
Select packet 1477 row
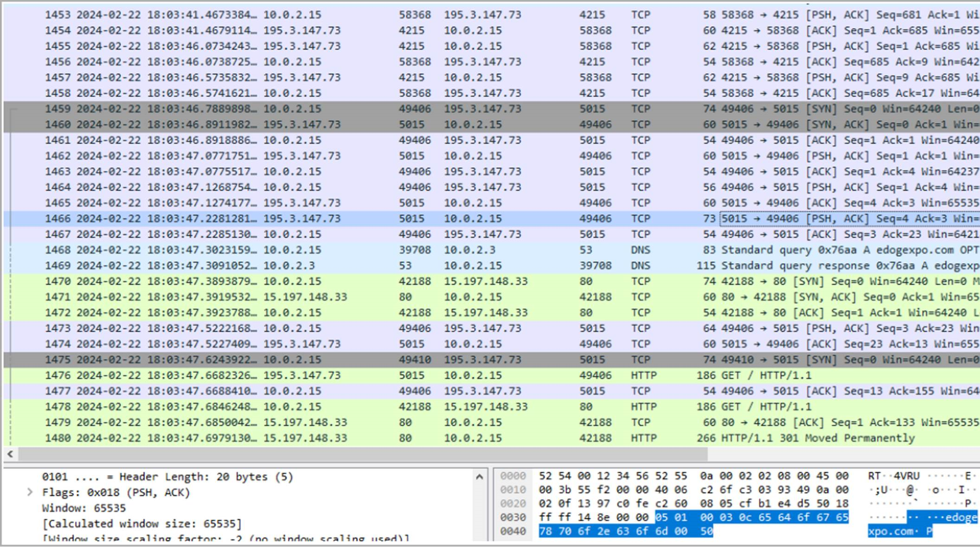pyautogui.click(x=492, y=391)
